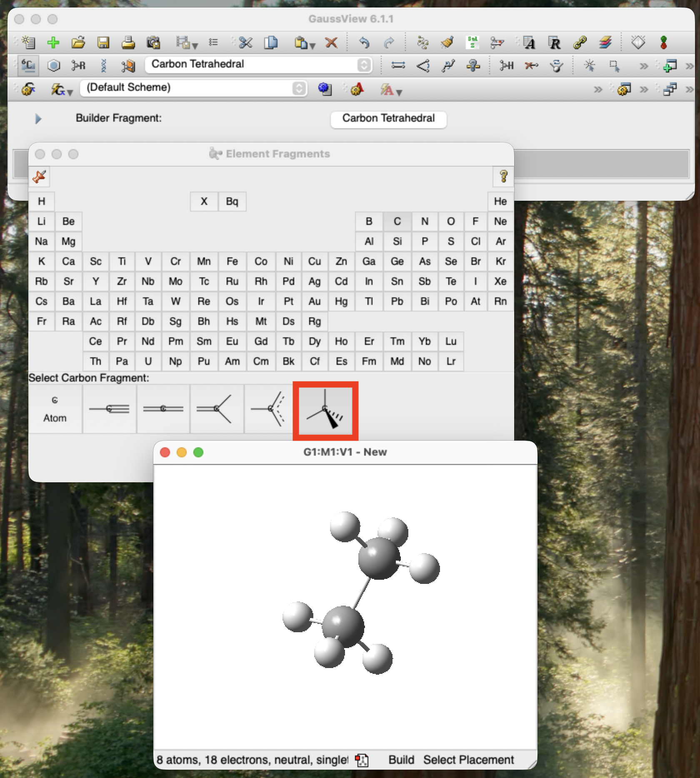Click the Rebond icon beside Clean broom
The height and width of the screenshot is (778, 700).
click(x=422, y=42)
